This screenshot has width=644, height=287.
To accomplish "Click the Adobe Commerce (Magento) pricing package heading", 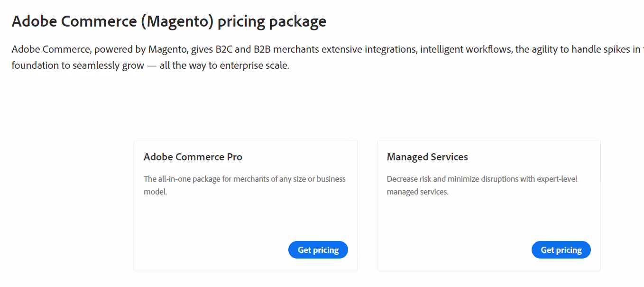I will 169,21.
